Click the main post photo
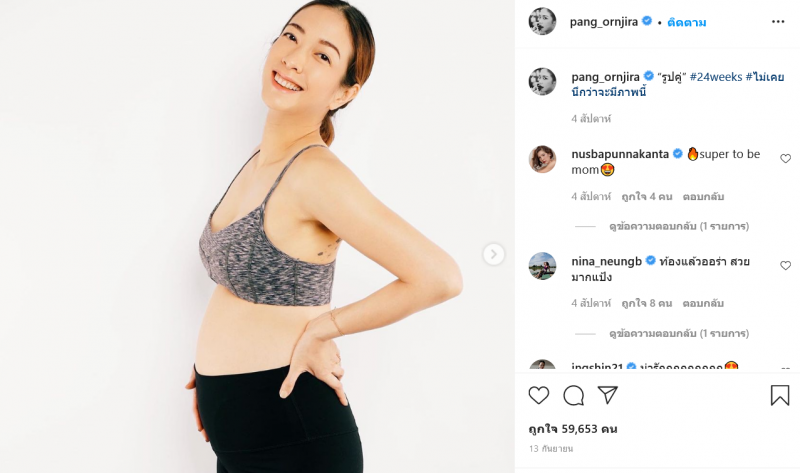 pyautogui.click(x=257, y=236)
